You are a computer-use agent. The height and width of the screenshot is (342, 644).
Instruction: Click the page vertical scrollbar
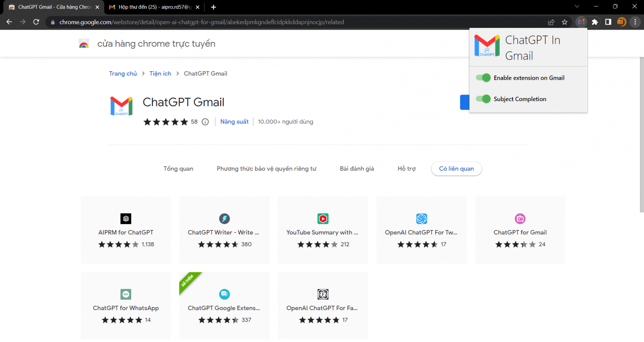tap(642, 135)
